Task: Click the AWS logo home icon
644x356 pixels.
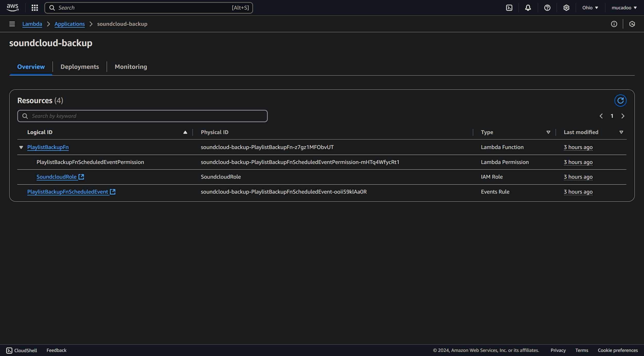Action: point(12,8)
